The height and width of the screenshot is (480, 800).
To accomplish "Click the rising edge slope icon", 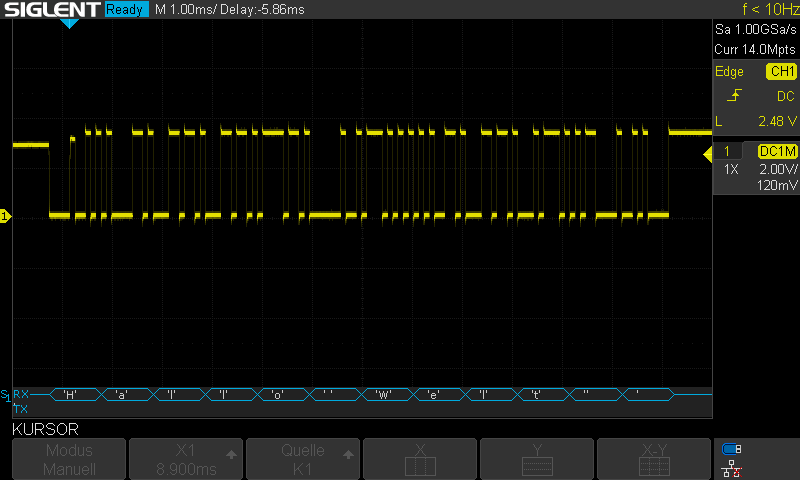I will pos(734,95).
